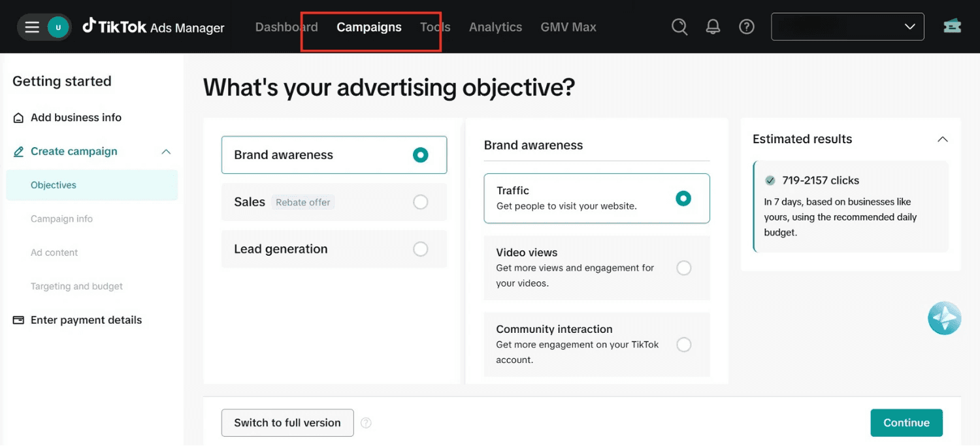Click the coupon icon in top right
This screenshot has height=446, width=980.
point(952,27)
